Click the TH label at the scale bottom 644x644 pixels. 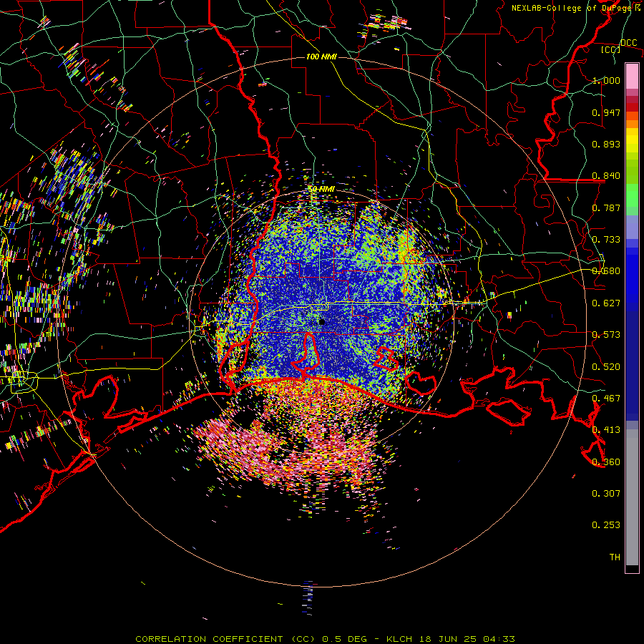pyautogui.click(x=615, y=557)
